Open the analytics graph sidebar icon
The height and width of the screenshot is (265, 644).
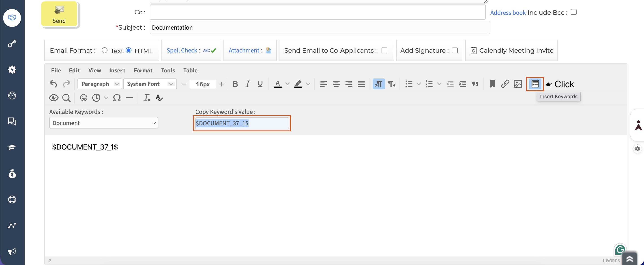pos(12,226)
